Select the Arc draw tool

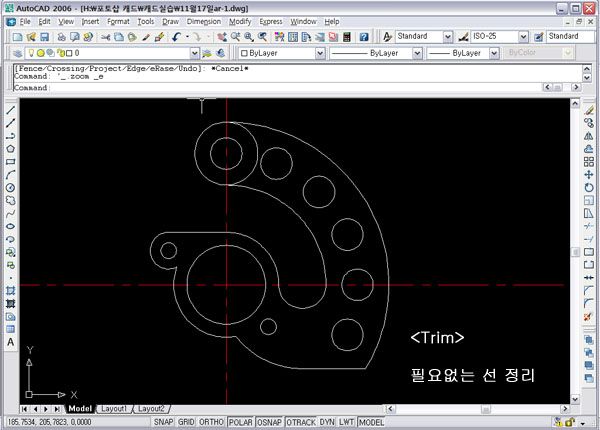pos(10,175)
